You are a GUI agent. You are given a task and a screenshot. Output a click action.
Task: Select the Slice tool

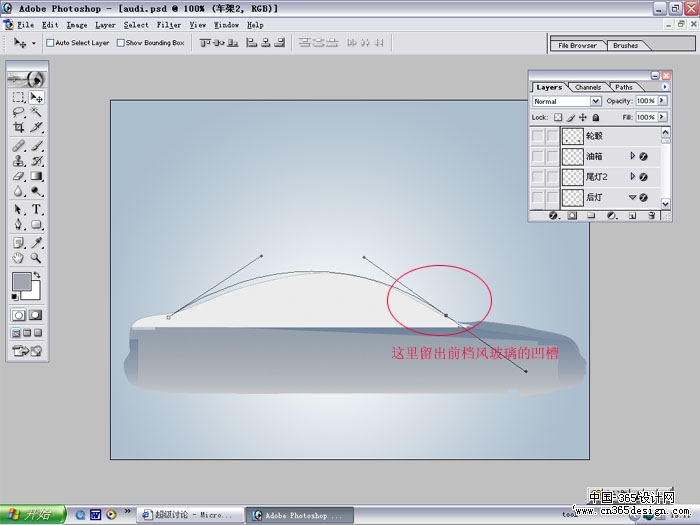36,127
